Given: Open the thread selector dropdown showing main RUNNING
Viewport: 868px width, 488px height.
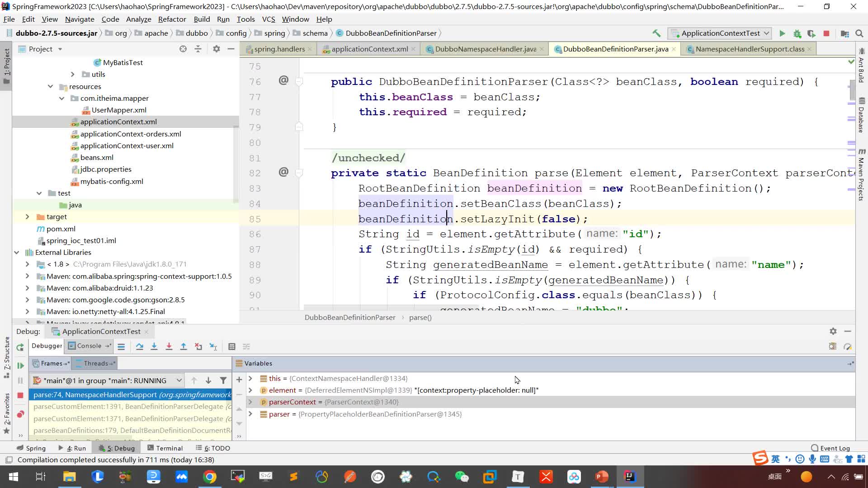Looking at the screenshot, I should pos(107,380).
